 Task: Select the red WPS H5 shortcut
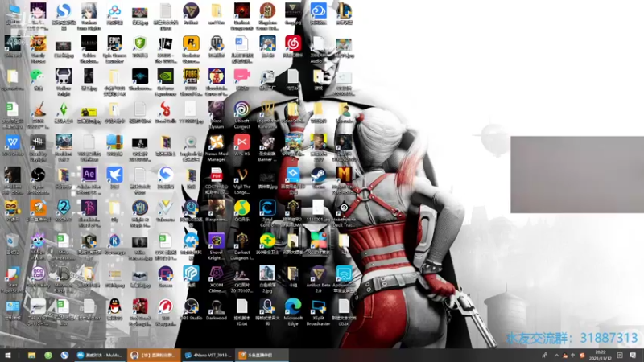242,142
